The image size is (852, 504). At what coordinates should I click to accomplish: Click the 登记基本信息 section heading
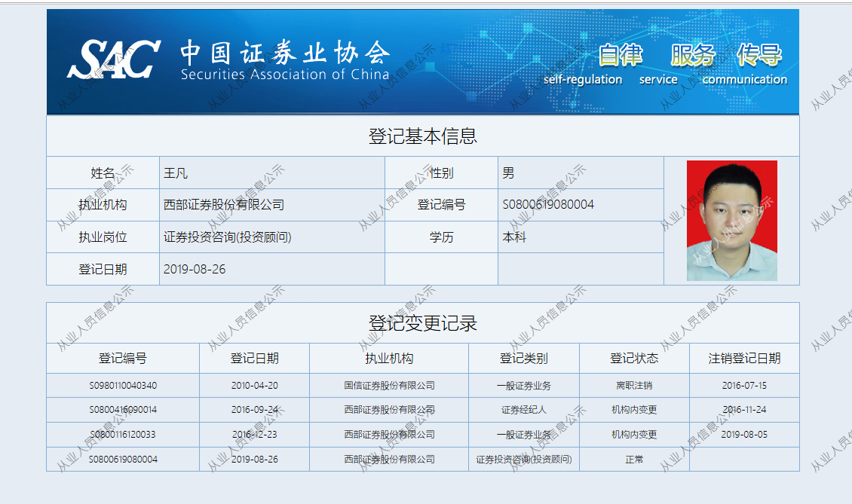click(422, 136)
